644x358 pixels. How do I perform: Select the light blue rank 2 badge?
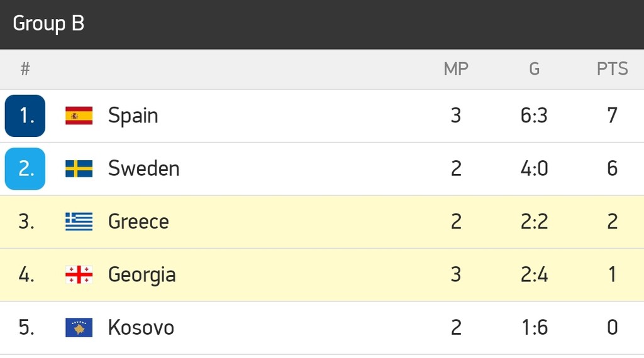[x=25, y=168]
